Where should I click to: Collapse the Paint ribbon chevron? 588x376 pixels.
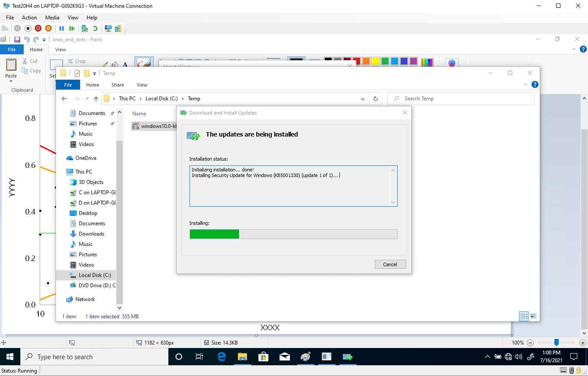click(573, 50)
